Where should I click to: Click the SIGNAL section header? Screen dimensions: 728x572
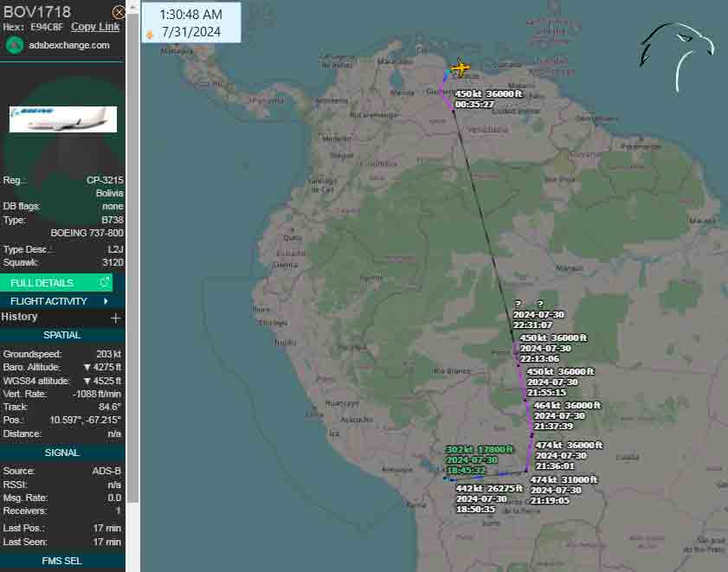coord(62,453)
